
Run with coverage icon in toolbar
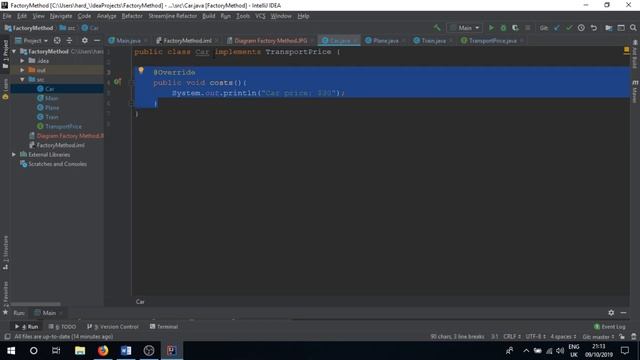click(x=516, y=28)
